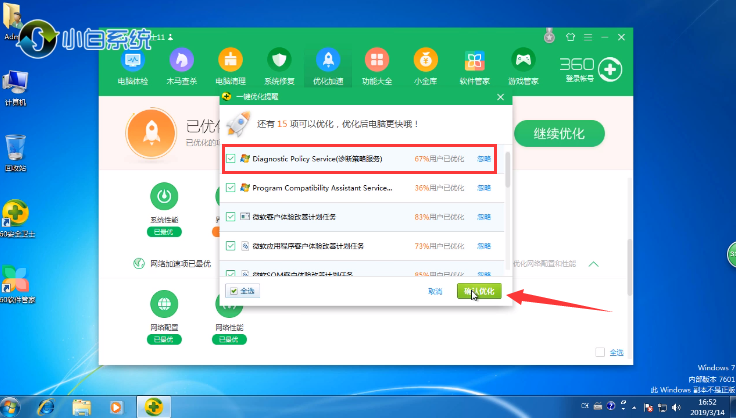The width and height of the screenshot is (736, 418).
Task: Click the large orange rocket icon
Action: point(151,133)
